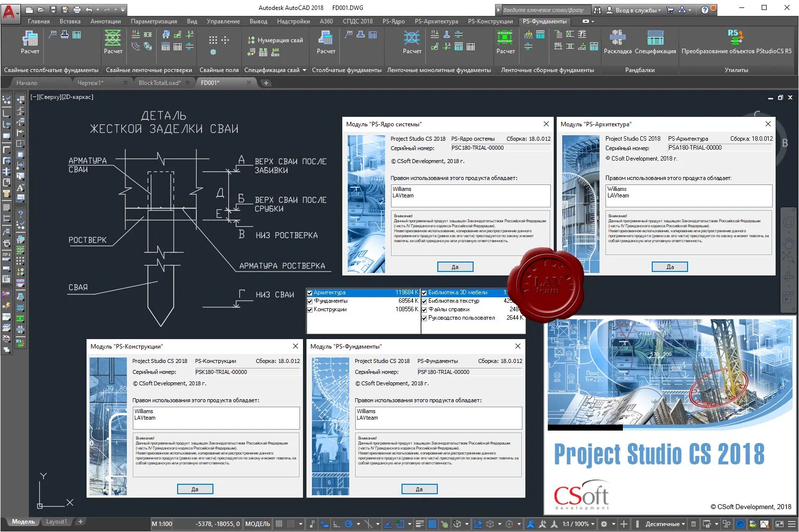This screenshot has height=532, width=799.
Task: Add a new drawing tab with plus button
Action: click(266, 83)
